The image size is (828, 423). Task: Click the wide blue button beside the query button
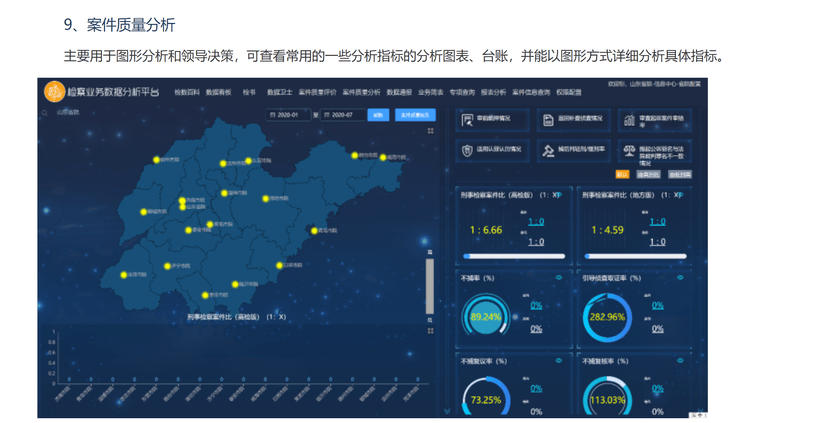(415, 115)
